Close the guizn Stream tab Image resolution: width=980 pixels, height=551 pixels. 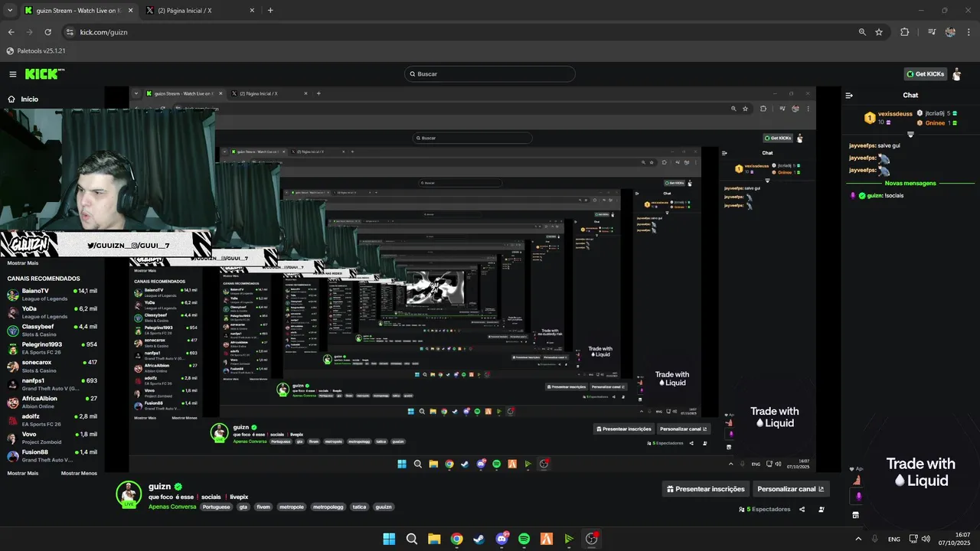pyautogui.click(x=130, y=11)
